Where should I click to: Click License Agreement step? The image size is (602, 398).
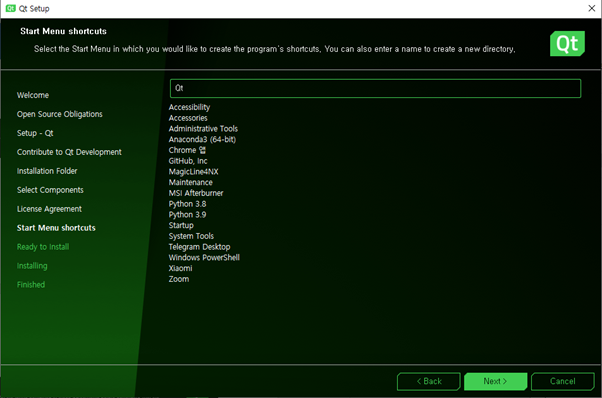[49, 209]
